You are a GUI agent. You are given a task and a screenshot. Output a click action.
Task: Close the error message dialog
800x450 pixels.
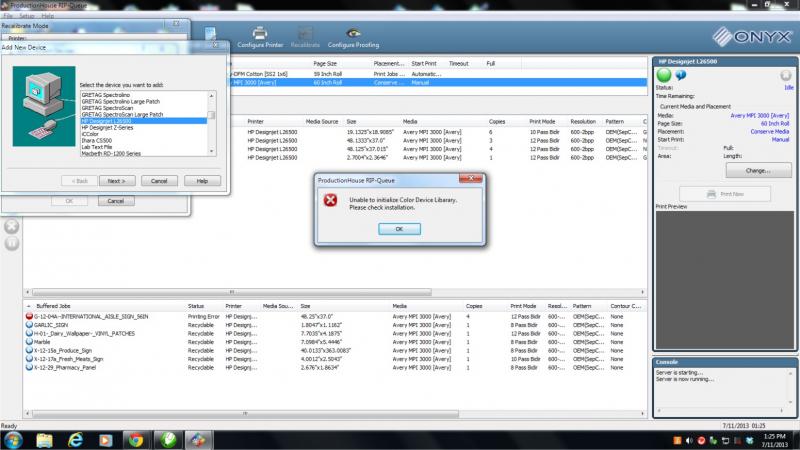coord(471,178)
